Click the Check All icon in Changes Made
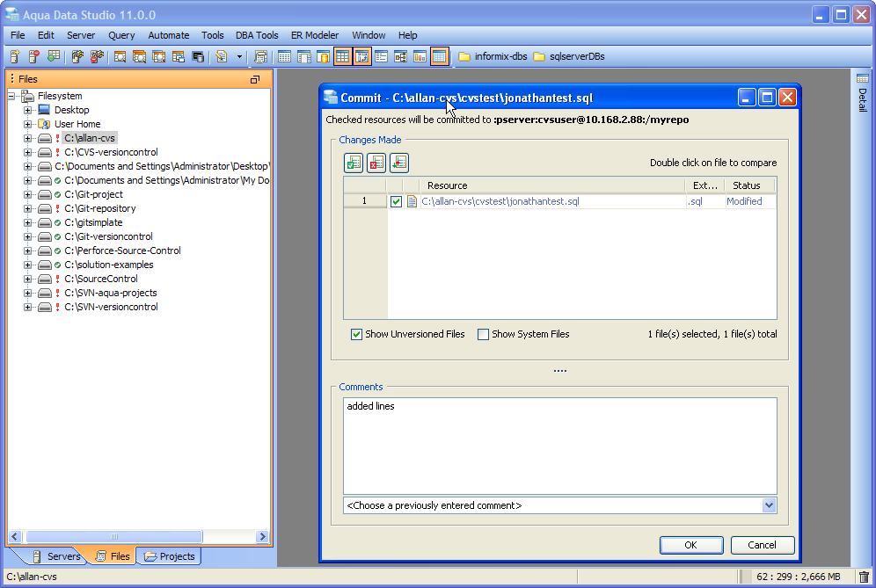Screen dimensions: 876x588 coord(354,163)
